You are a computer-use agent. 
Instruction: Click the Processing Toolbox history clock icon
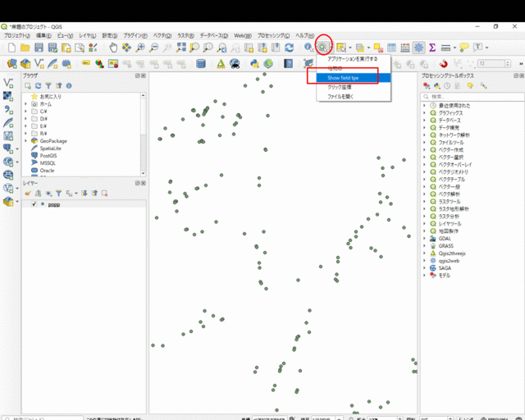coord(447,86)
